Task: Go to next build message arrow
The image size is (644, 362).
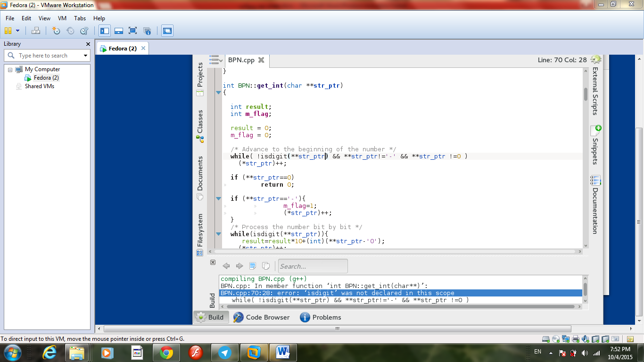Action: click(239, 266)
